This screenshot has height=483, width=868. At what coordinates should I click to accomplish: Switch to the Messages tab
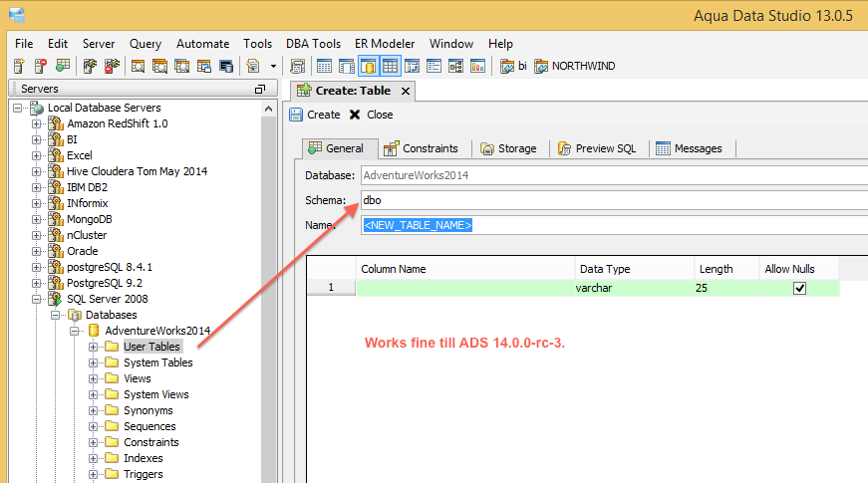point(690,148)
